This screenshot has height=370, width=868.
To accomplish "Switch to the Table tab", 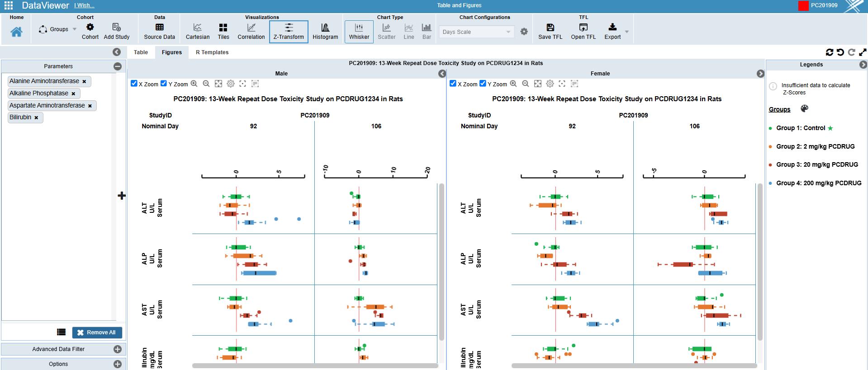I will pos(141,52).
